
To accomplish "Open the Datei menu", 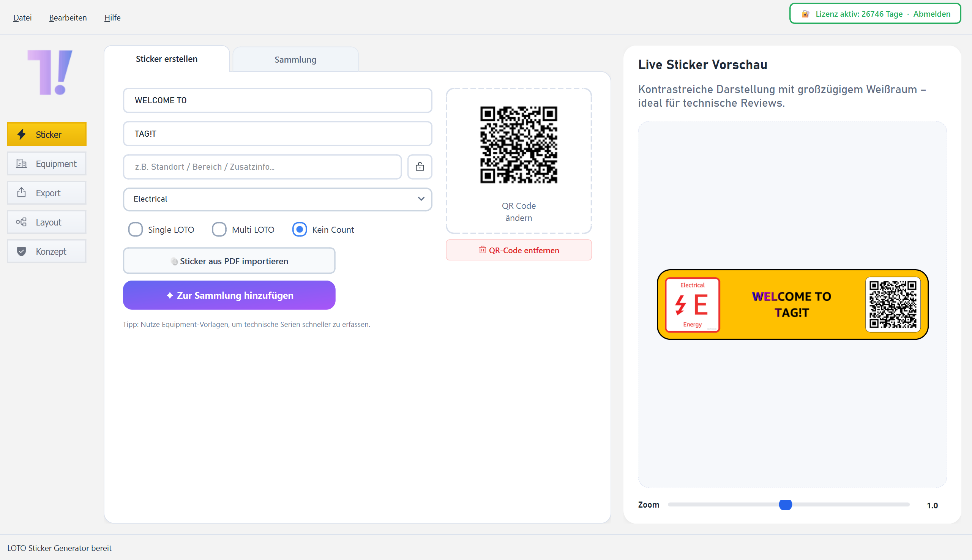I will coord(22,18).
